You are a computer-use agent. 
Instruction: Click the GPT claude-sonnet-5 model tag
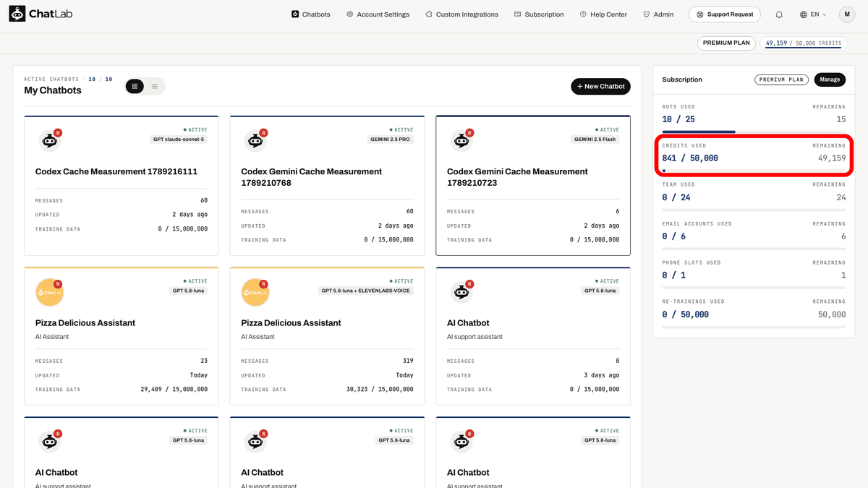[x=179, y=140]
